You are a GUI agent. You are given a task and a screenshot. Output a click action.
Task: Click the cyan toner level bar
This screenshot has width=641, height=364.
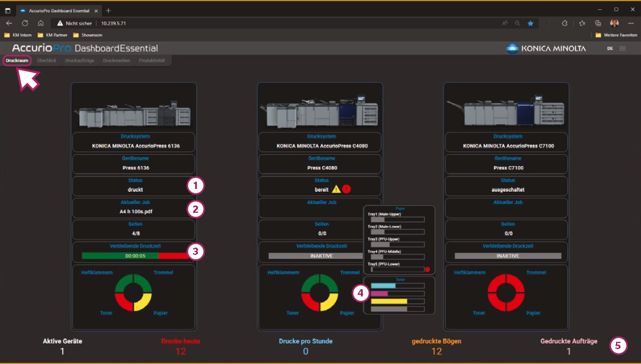pyautogui.click(x=398, y=285)
